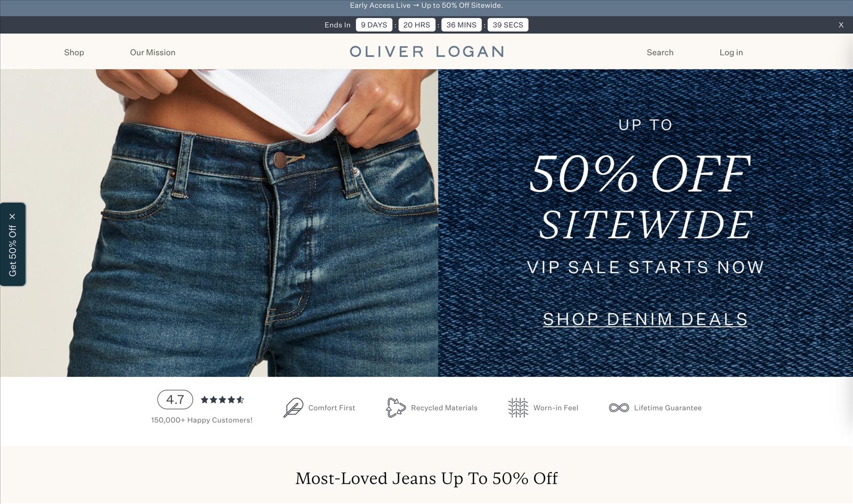Open the Shop menu

74,53
